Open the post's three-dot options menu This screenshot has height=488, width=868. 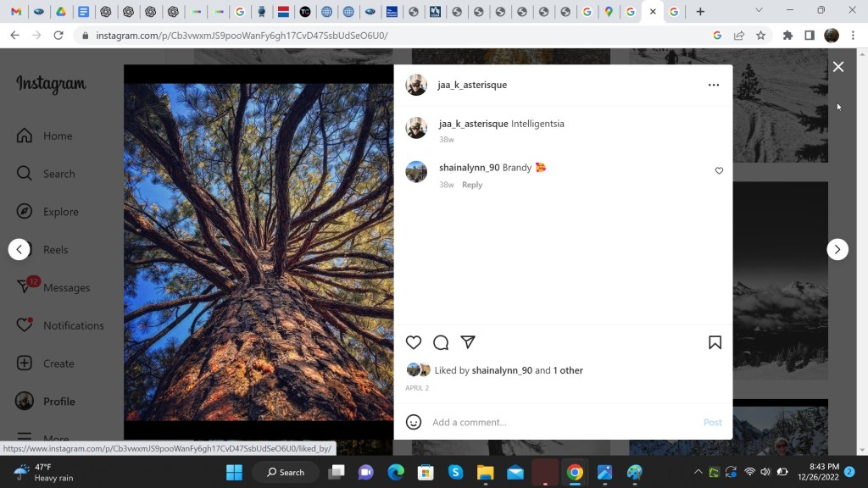coord(714,85)
